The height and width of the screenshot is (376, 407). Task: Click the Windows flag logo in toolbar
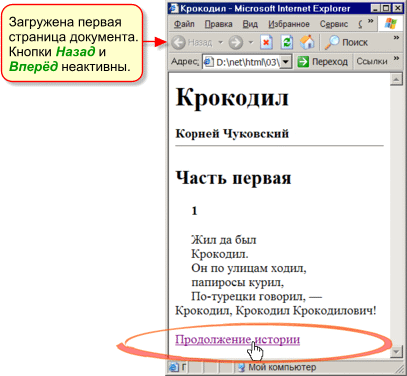tap(390, 24)
